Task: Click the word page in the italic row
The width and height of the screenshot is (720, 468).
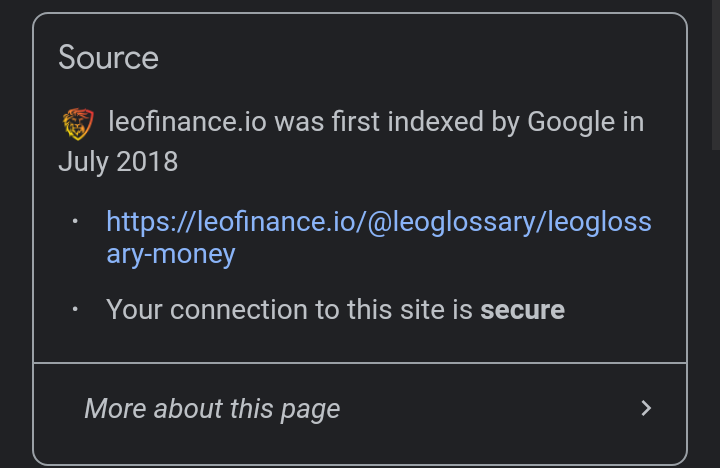Action: pos(310,409)
